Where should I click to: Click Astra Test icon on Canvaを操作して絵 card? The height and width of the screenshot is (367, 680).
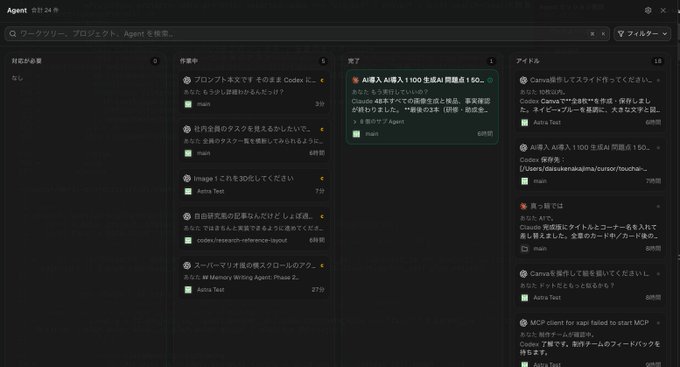coord(525,298)
